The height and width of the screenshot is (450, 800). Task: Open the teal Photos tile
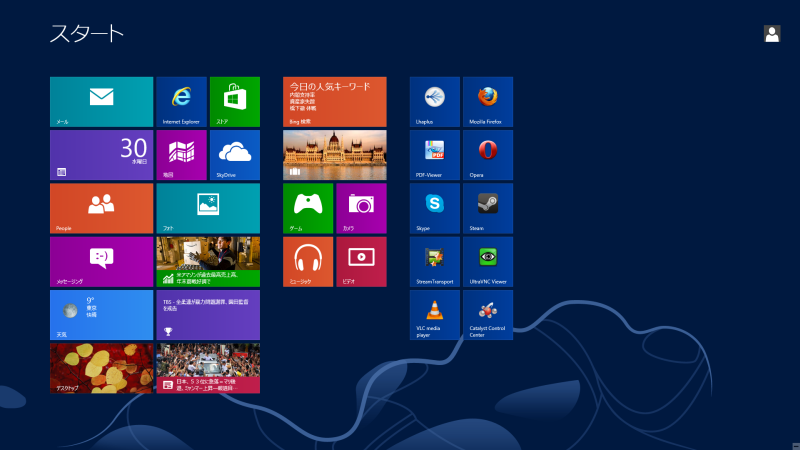[x=208, y=208]
